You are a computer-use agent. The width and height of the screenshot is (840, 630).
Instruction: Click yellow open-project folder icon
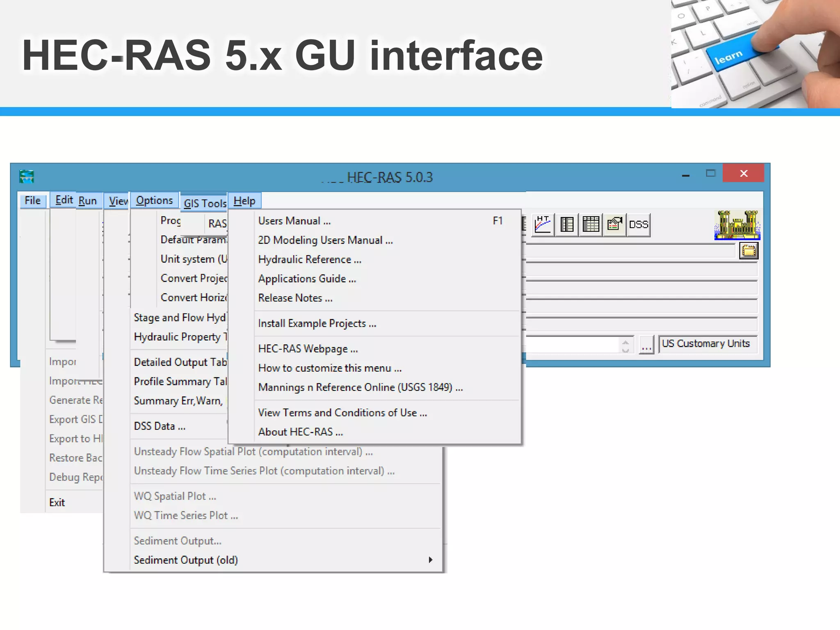point(749,251)
